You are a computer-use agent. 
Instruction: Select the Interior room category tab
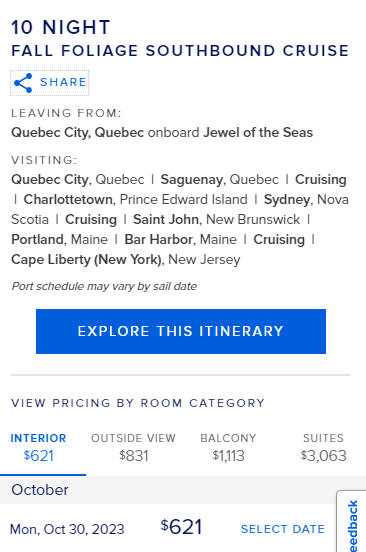pyautogui.click(x=38, y=448)
